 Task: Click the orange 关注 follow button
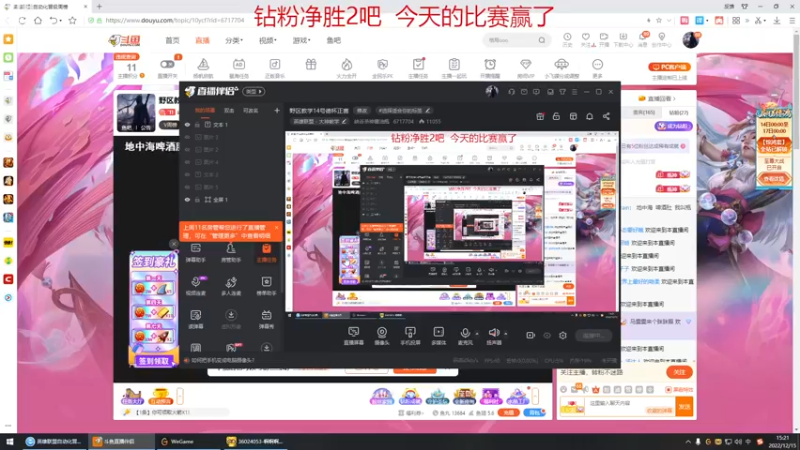pyautogui.click(x=679, y=372)
